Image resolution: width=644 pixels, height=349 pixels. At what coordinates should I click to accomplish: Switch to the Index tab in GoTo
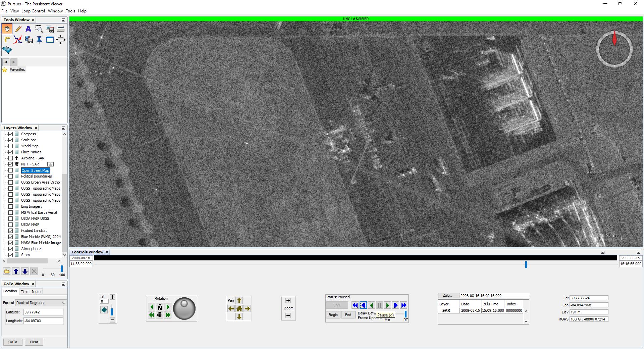(37, 292)
